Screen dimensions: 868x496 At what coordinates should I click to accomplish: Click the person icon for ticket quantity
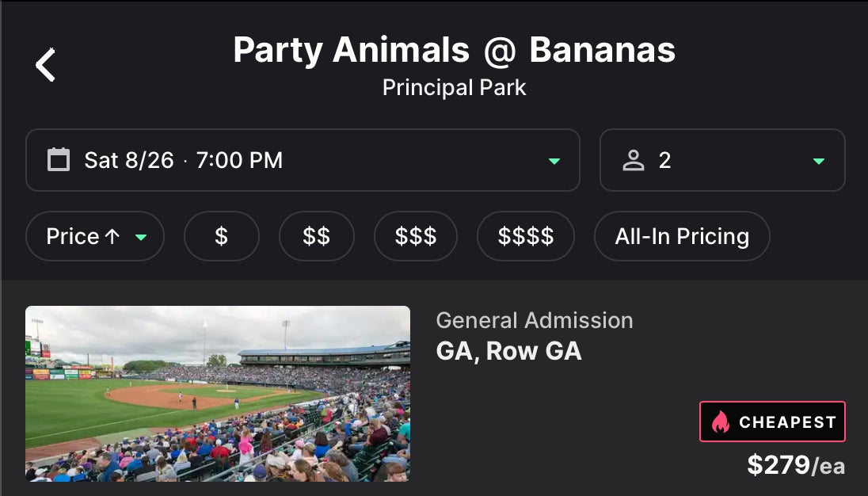(633, 160)
